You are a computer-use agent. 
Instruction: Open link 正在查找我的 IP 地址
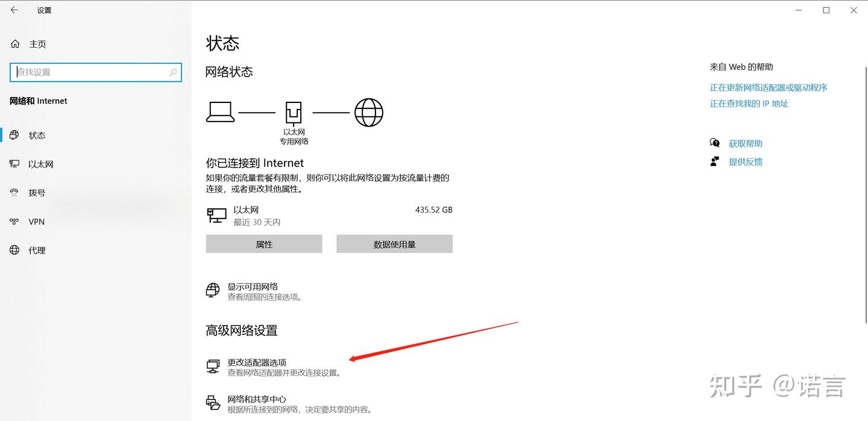(749, 104)
